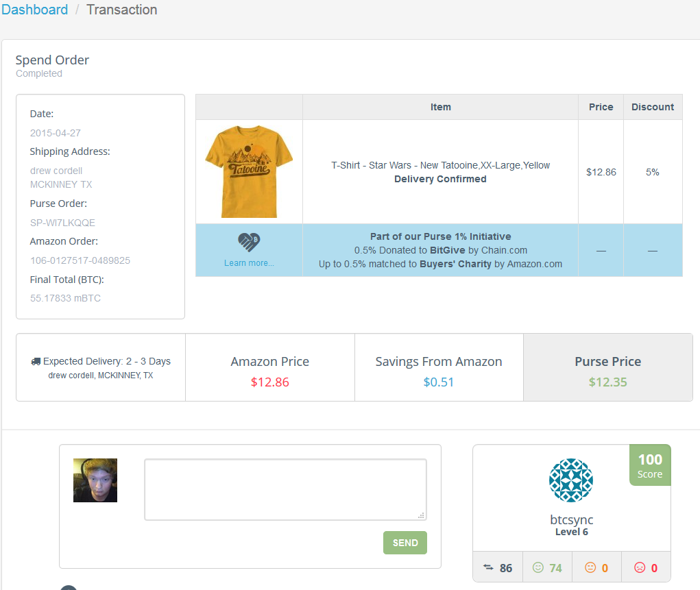Click the green happy face feedback icon
Screen dimensions: 700x590
click(x=538, y=567)
